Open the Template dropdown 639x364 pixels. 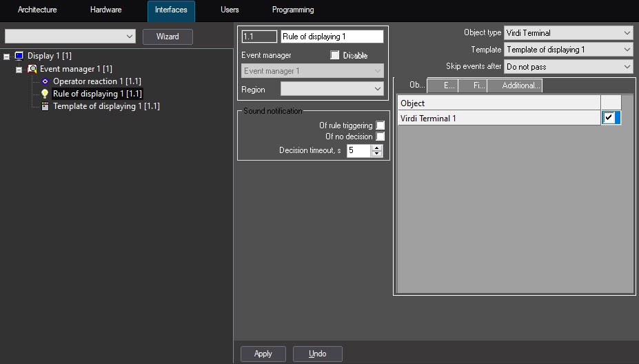tap(568, 50)
